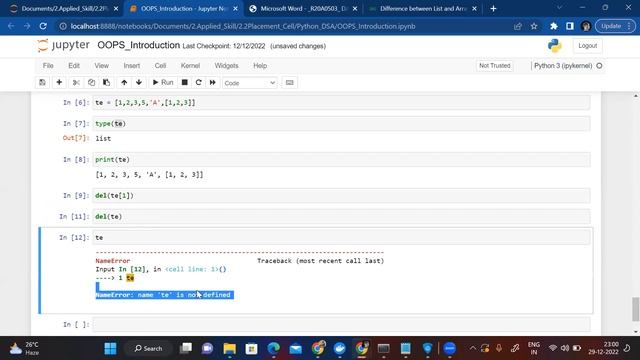Click into cell containing print(te)

pyautogui.click(x=341, y=160)
